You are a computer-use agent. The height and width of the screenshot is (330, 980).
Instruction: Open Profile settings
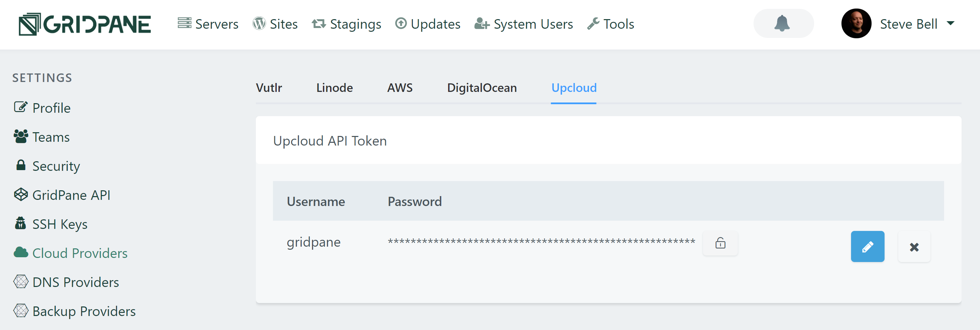[x=42, y=108]
